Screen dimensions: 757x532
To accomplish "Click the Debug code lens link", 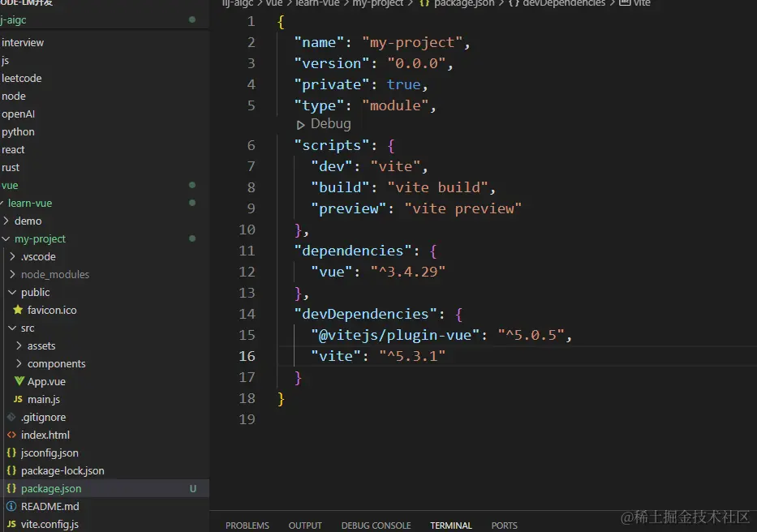I will (331, 124).
